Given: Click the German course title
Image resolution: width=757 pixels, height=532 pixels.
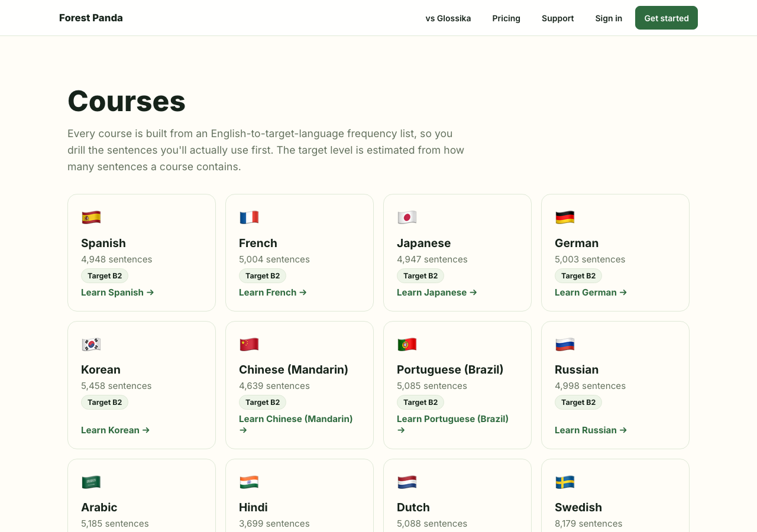Looking at the screenshot, I should (x=577, y=243).
